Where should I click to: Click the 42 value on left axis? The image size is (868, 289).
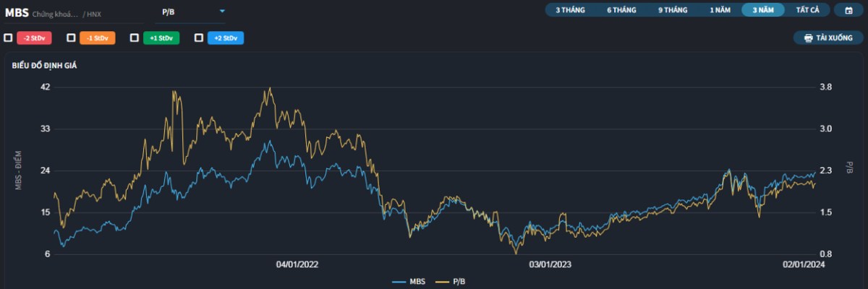pos(46,87)
